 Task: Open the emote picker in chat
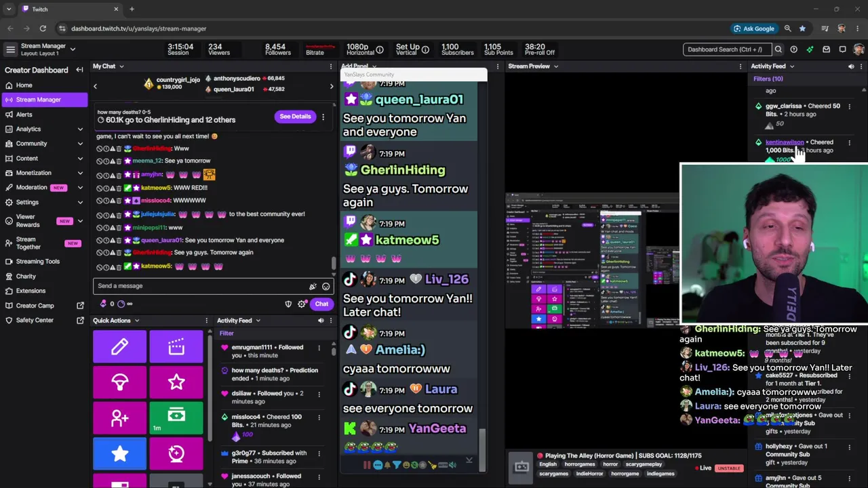pyautogui.click(x=325, y=287)
